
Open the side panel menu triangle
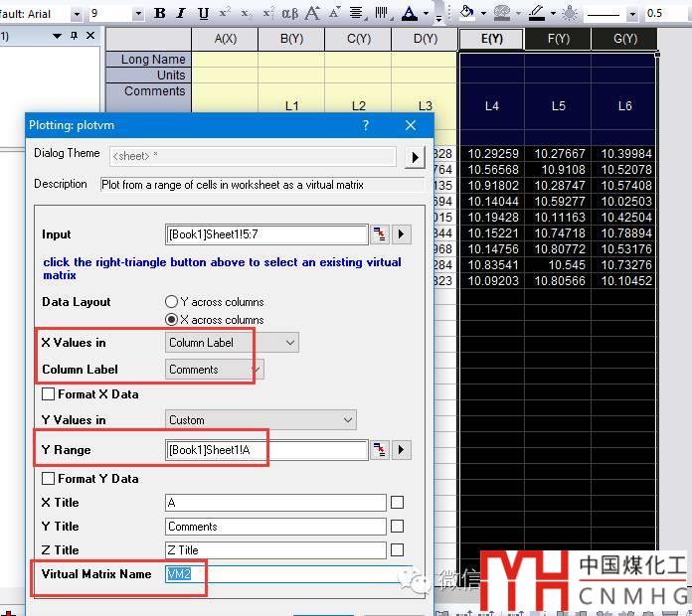(x=57, y=36)
